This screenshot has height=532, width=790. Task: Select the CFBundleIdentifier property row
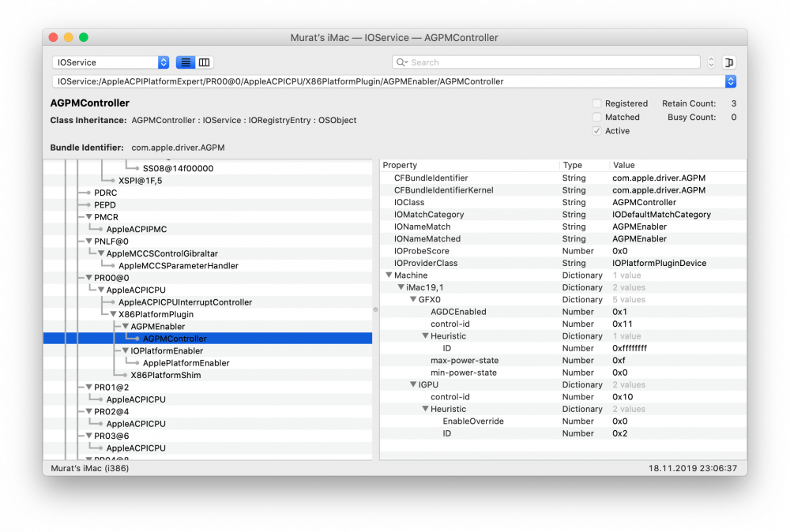tap(562, 178)
